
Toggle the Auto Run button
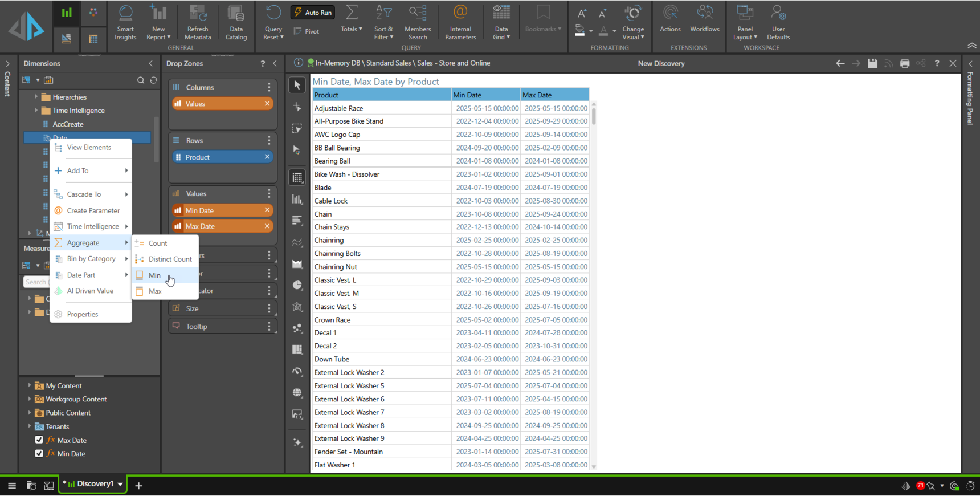coord(313,13)
